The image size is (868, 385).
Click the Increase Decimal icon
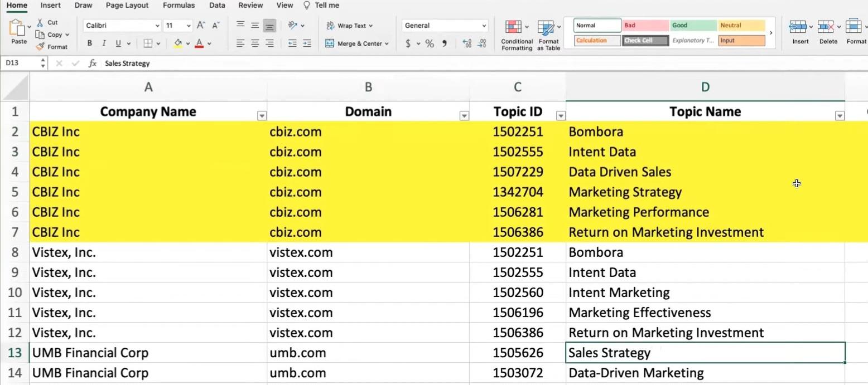tap(467, 43)
